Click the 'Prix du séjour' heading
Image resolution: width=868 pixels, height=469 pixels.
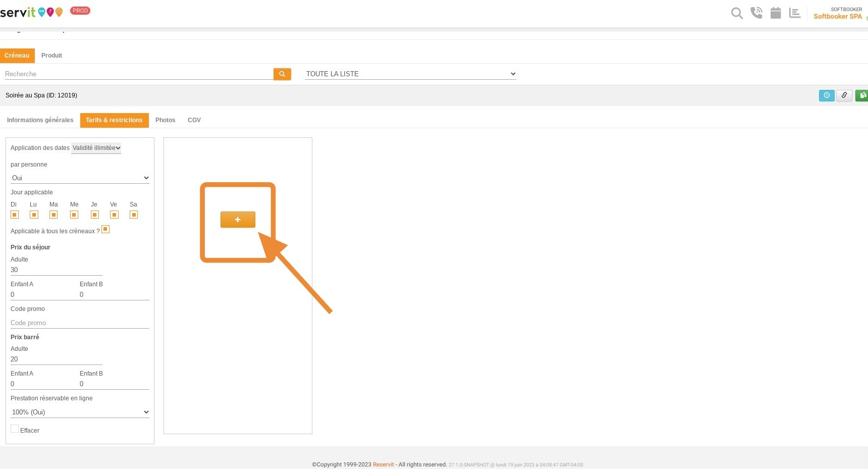click(x=30, y=247)
